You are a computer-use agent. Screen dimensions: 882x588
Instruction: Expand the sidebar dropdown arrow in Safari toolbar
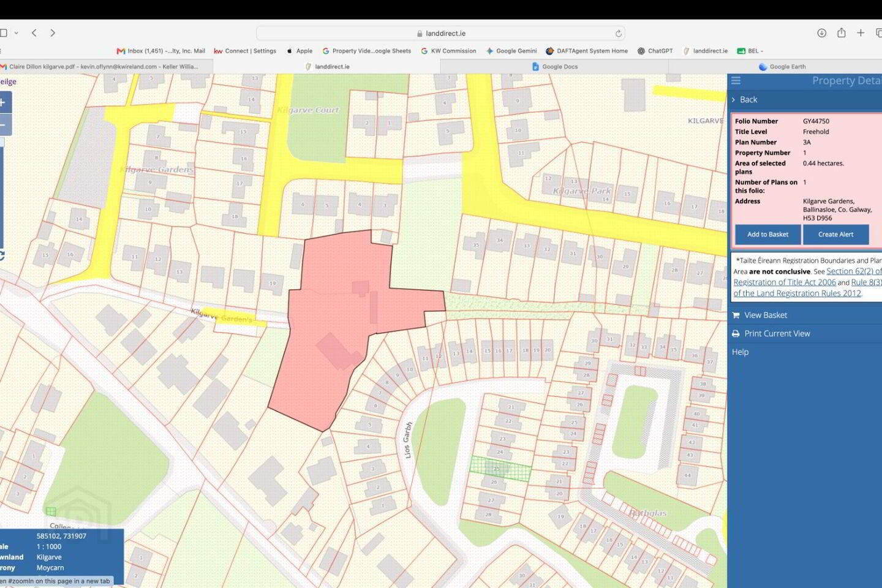[x=17, y=33]
